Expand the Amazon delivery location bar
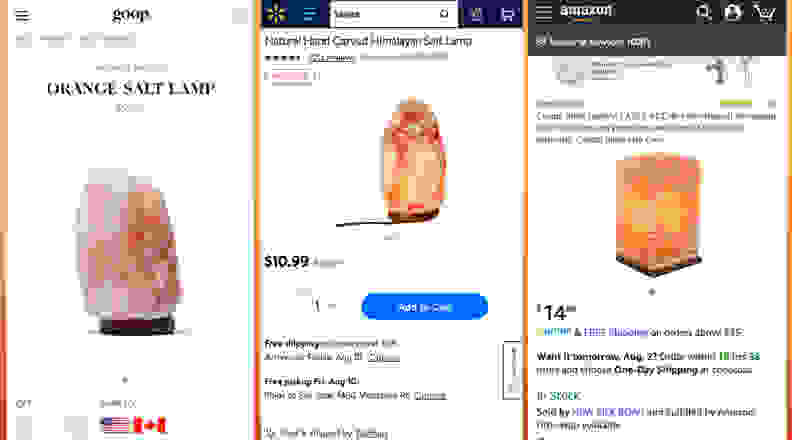Image resolution: width=792 pixels, height=440 pixels. point(659,42)
